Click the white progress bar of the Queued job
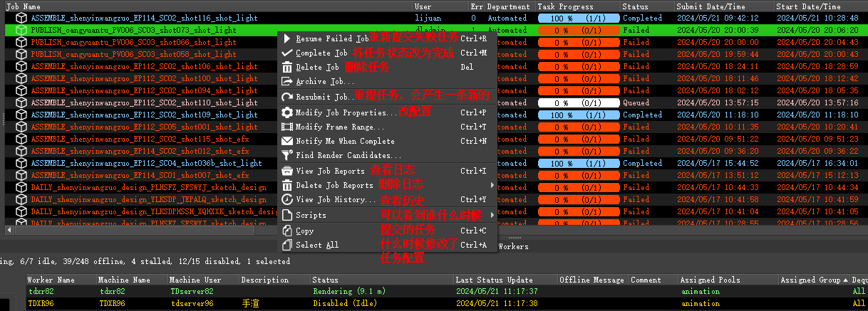 [x=578, y=102]
